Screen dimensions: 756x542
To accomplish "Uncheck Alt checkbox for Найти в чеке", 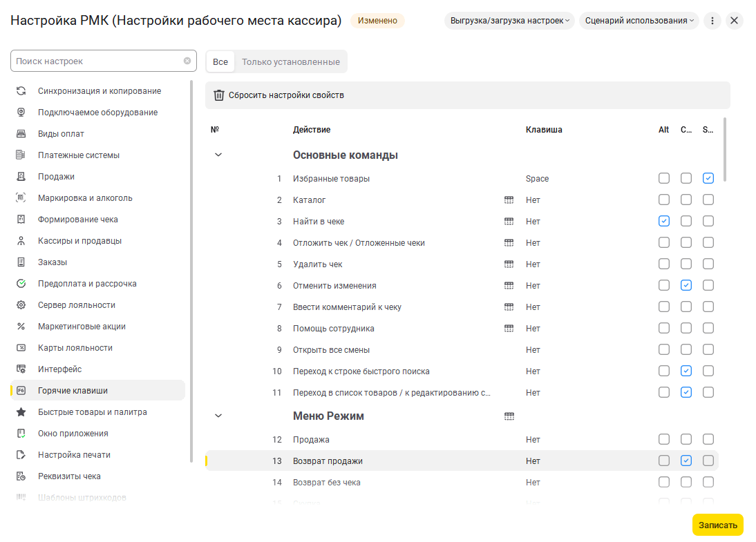I will [x=664, y=222].
